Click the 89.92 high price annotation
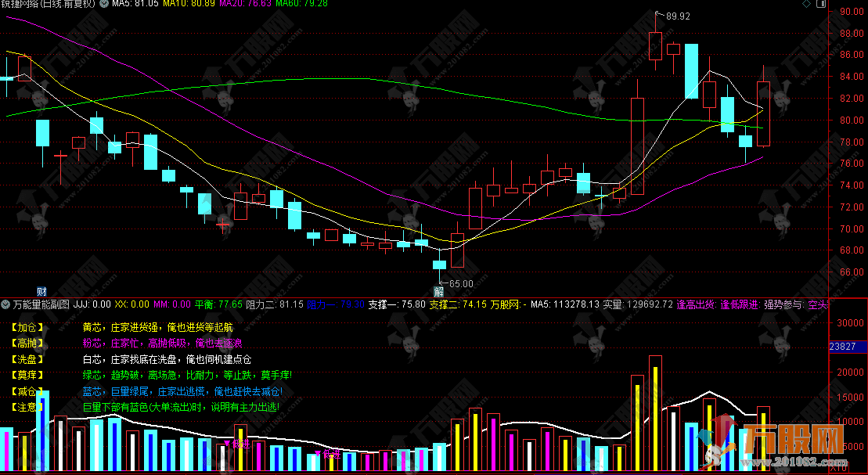 (x=678, y=16)
